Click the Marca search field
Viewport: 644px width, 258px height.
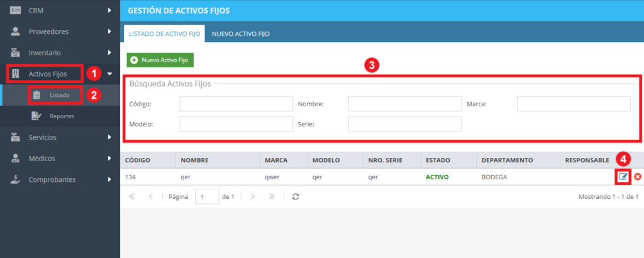pos(574,104)
